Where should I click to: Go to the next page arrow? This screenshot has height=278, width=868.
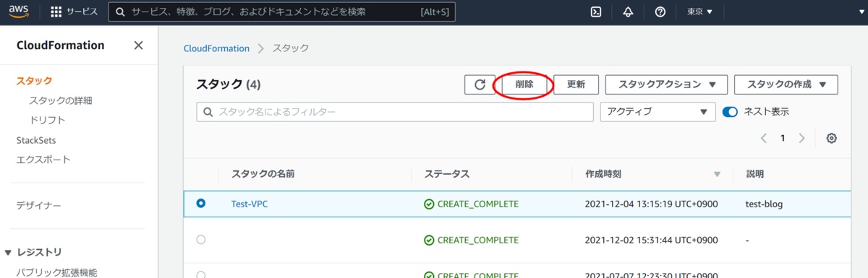(x=801, y=139)
